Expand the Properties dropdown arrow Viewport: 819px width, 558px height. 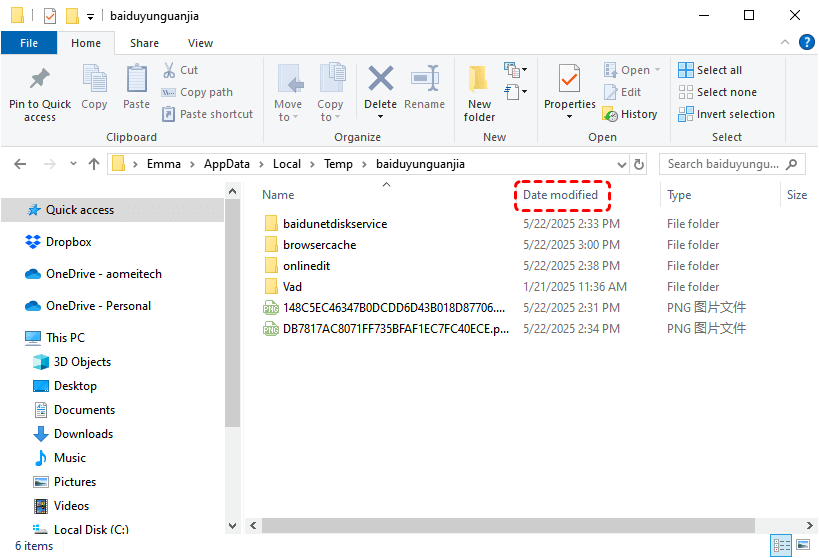[569, 117]
